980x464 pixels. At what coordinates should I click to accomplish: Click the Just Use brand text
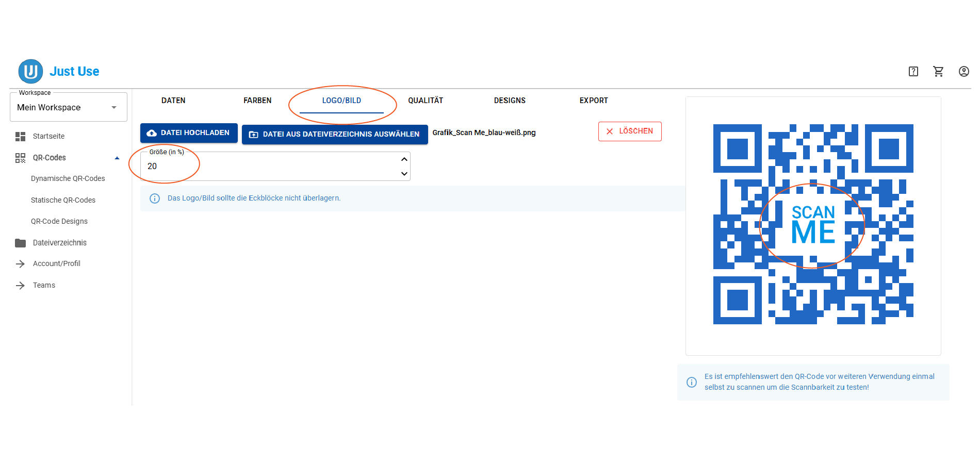[74, 72]
